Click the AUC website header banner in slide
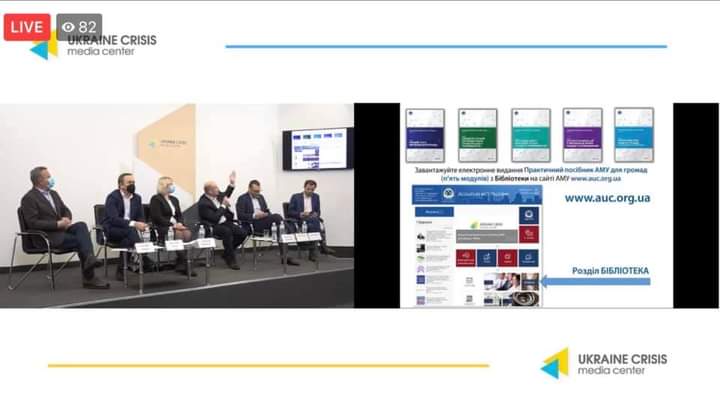Viewport: 720px width, 411px height. [477, 195]
